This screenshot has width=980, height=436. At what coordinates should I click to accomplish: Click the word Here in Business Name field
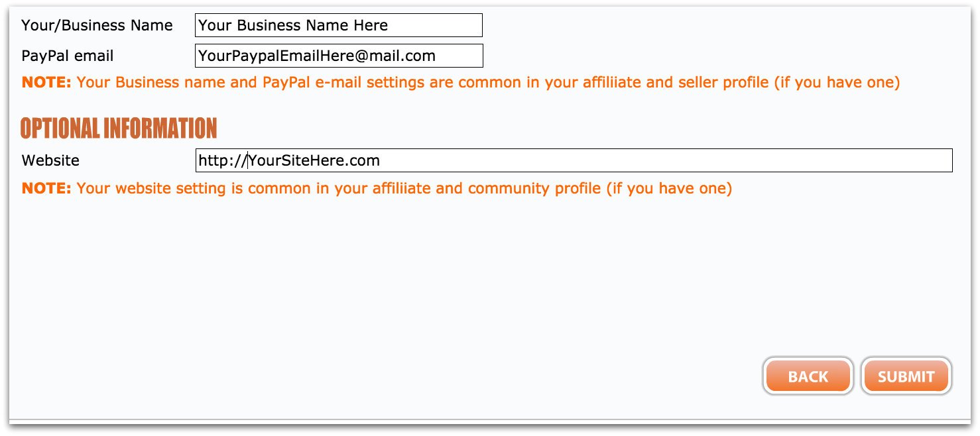tap(371, 25)
